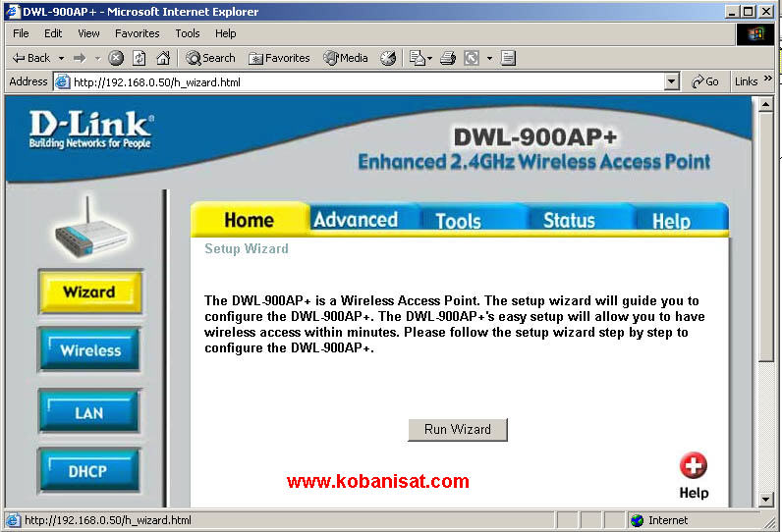Click the Forward arrow toolbar button
This screenshot has width=782, height=532.
click(x=80, y=58)
